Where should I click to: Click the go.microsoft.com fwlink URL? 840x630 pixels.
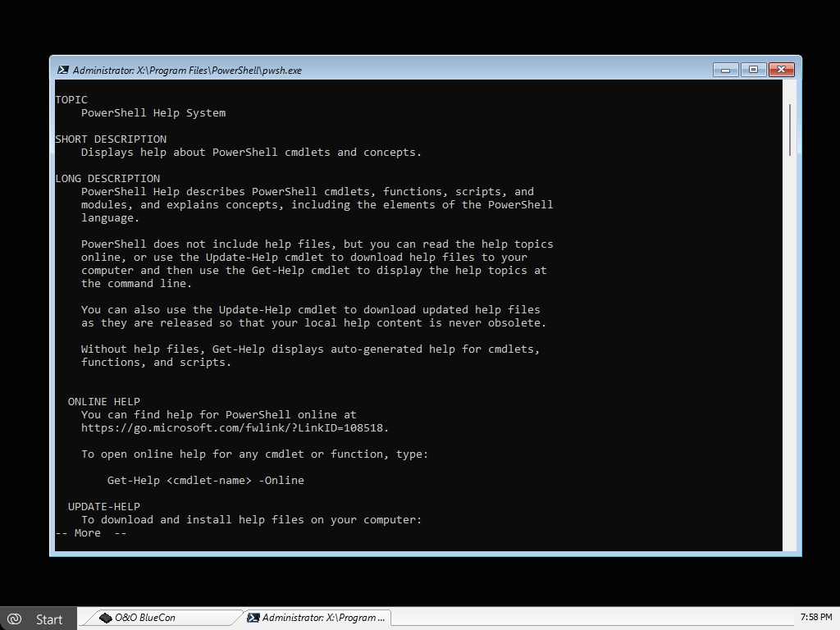coord(235,428)
